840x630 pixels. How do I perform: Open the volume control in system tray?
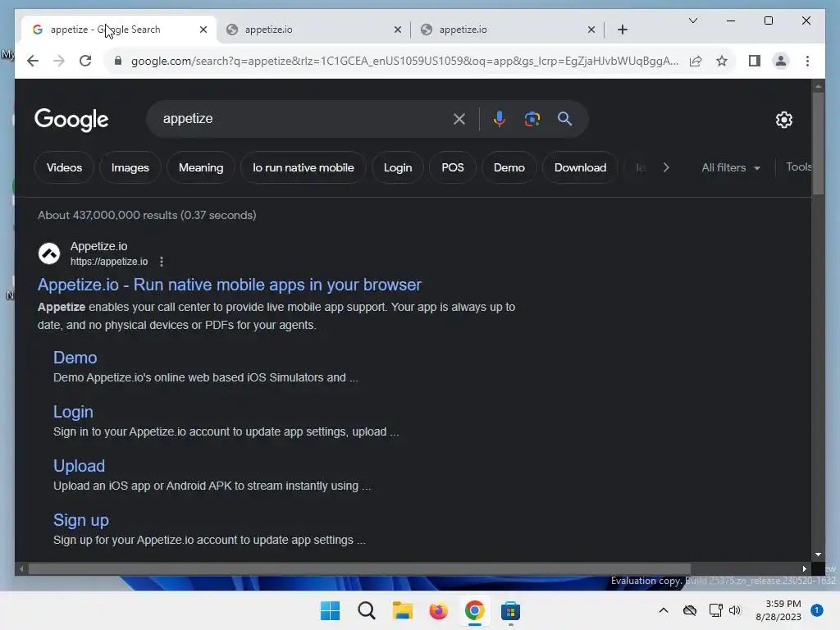click(734, 610)
